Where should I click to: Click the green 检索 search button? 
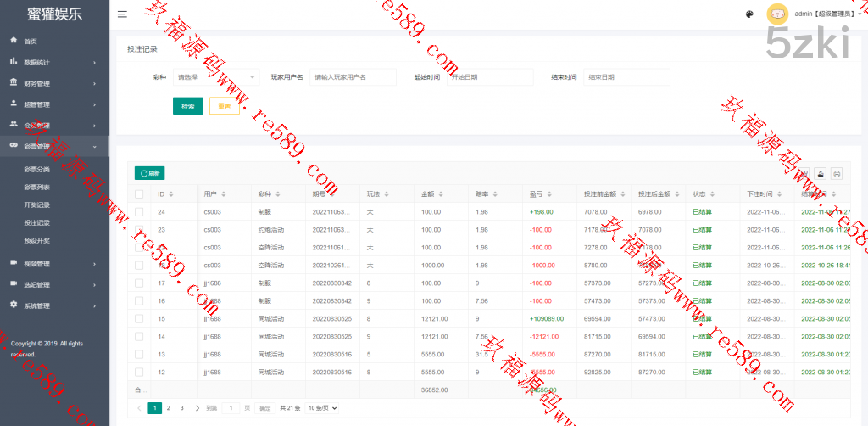pos(187,106)
